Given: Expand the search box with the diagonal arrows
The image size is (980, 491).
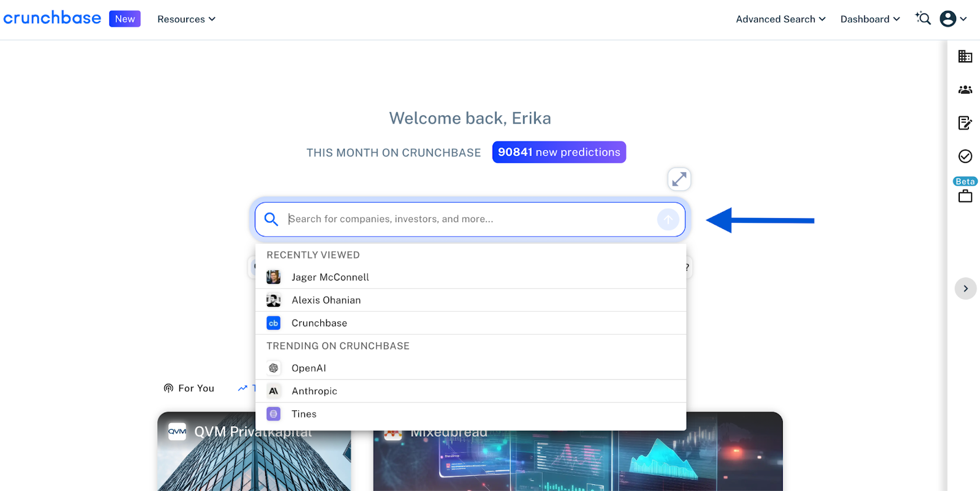Looking at the screenshot, I should click(x=679, y=179).
